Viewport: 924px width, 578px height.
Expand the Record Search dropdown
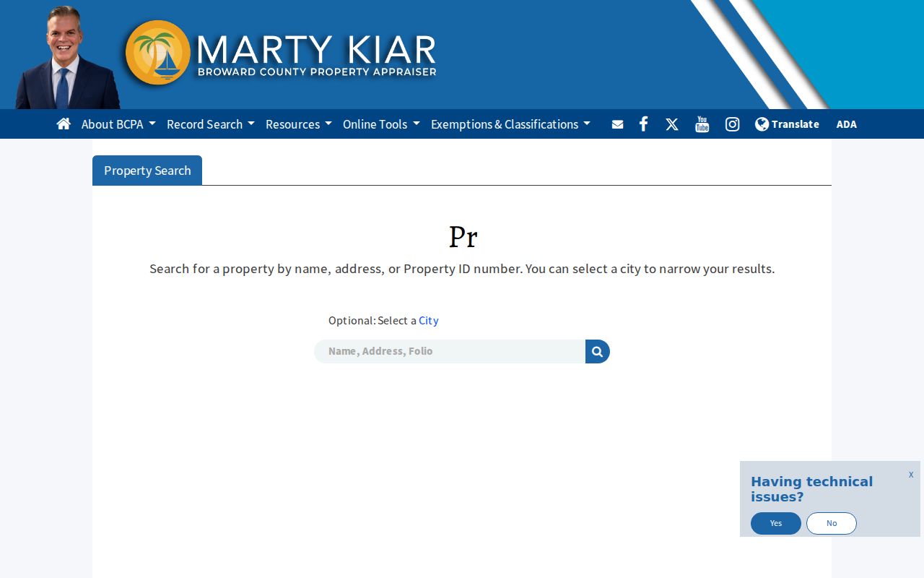coord(211,124)
